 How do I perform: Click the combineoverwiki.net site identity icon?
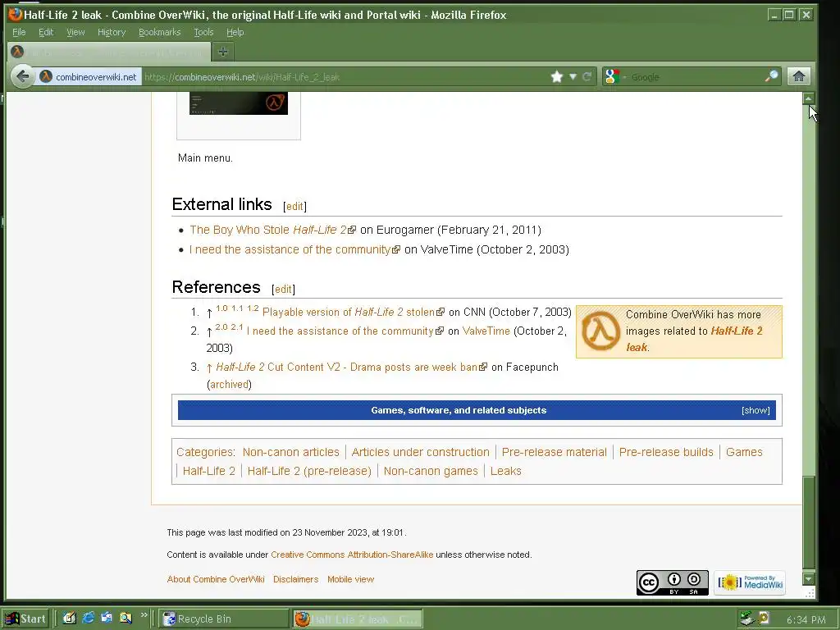coord(46,76)
